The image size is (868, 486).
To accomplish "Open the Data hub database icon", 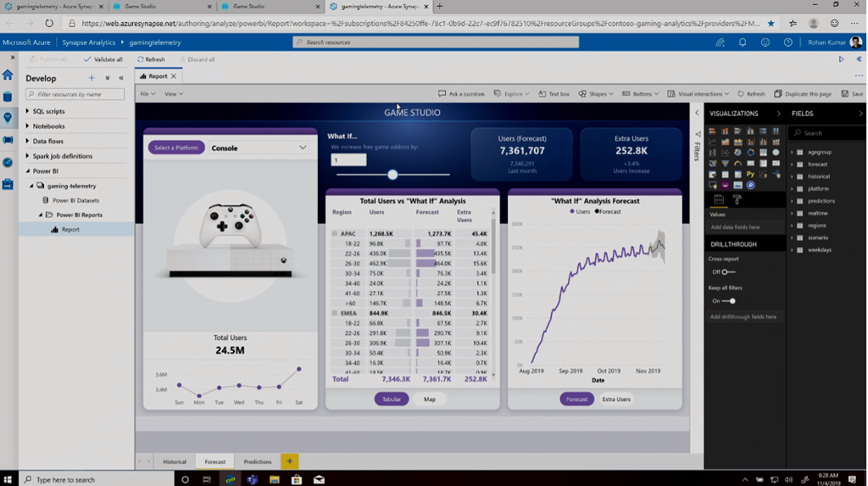I will coord(7,97).
